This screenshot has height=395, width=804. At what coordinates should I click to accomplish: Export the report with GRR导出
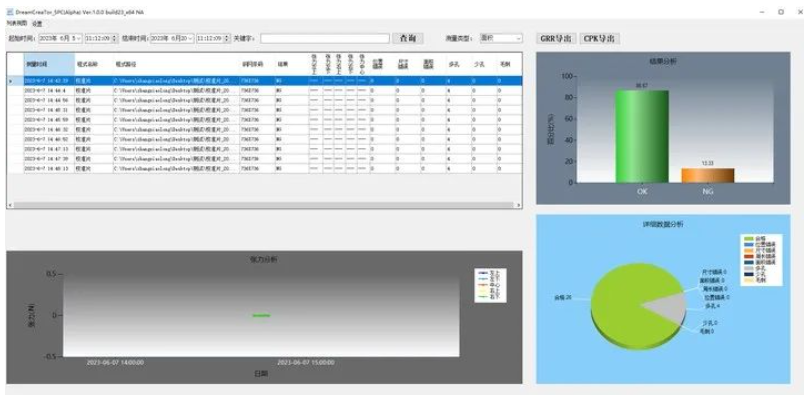(x=556, y=38)
